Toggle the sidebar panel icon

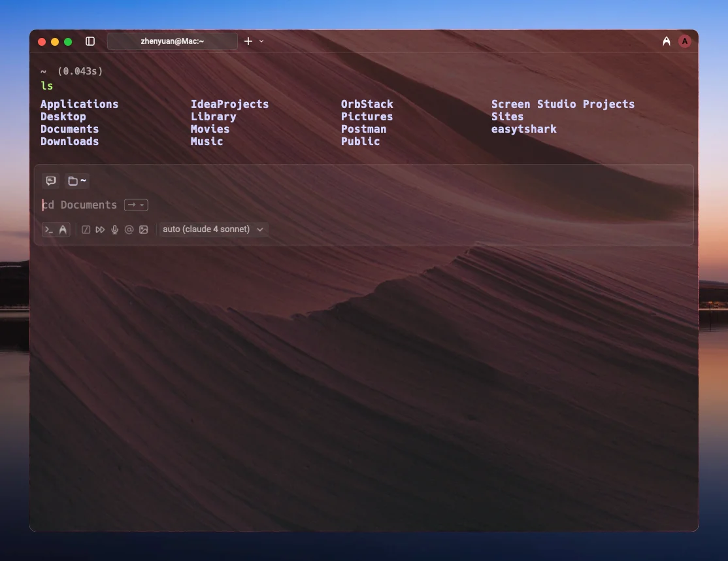click(90, 41)
